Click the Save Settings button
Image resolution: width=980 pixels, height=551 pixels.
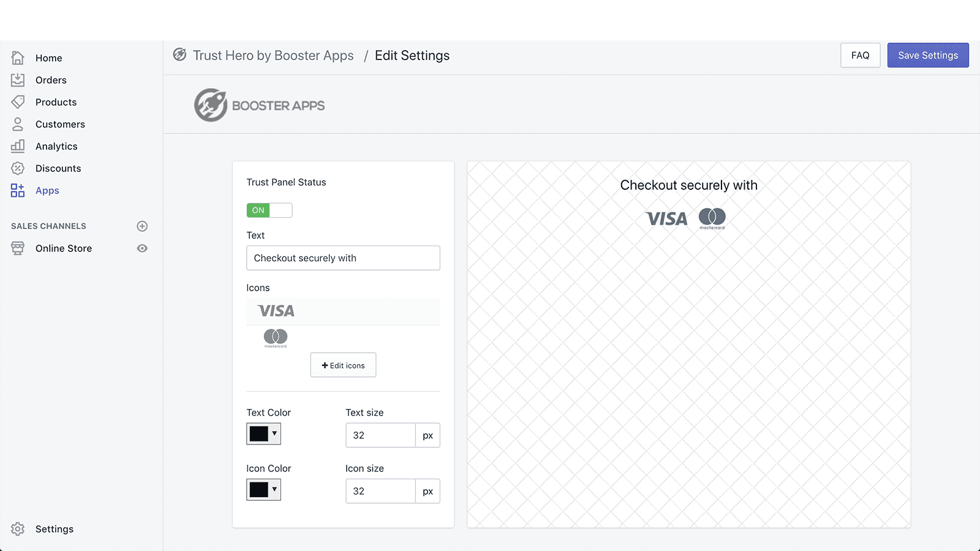928,55
